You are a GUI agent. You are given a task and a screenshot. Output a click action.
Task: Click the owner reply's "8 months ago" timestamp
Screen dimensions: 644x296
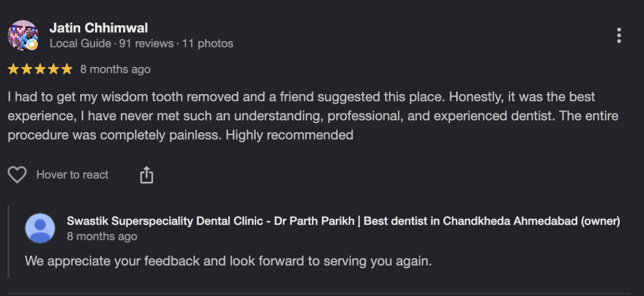click(102, 237)
